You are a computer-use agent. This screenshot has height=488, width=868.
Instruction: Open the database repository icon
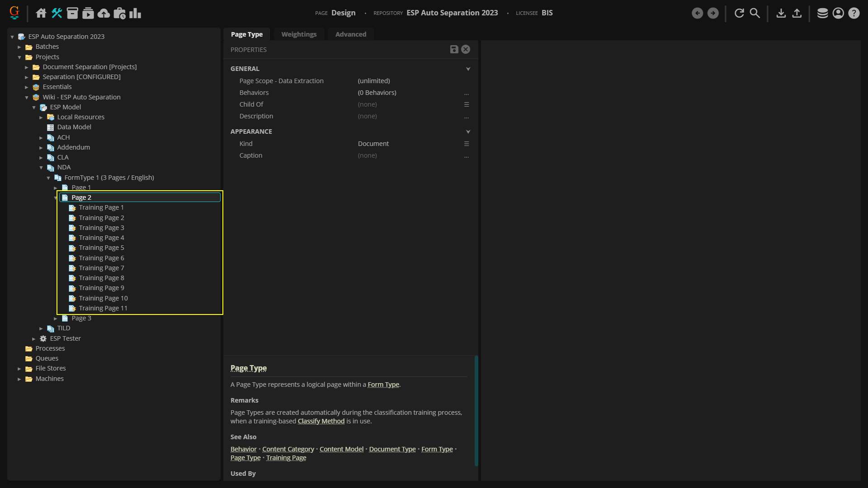pyautogui.click(x=822, y=13)
